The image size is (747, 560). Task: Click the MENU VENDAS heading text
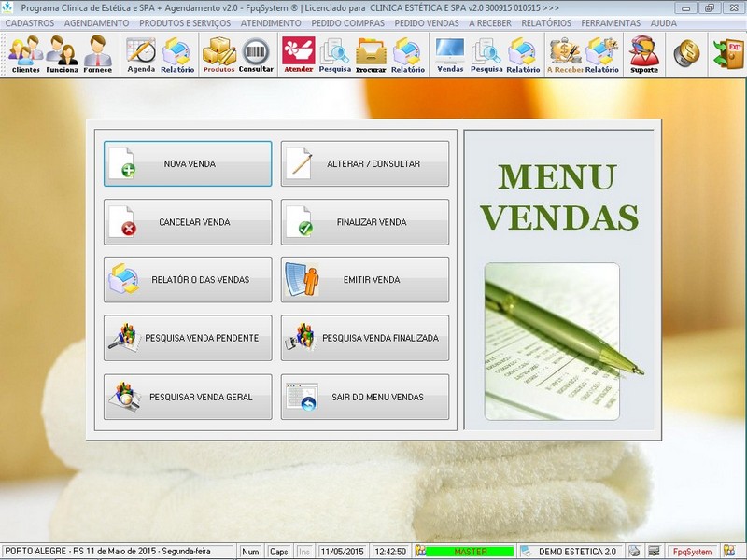click(x=558, y=197)
